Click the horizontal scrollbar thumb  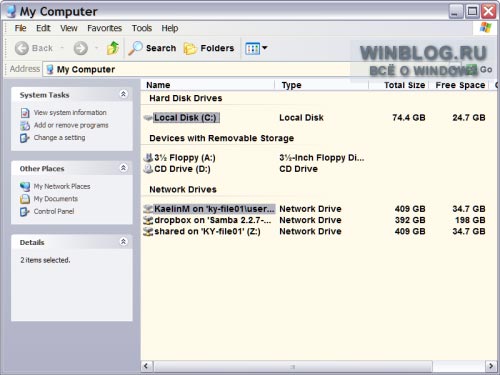(293, 367)
